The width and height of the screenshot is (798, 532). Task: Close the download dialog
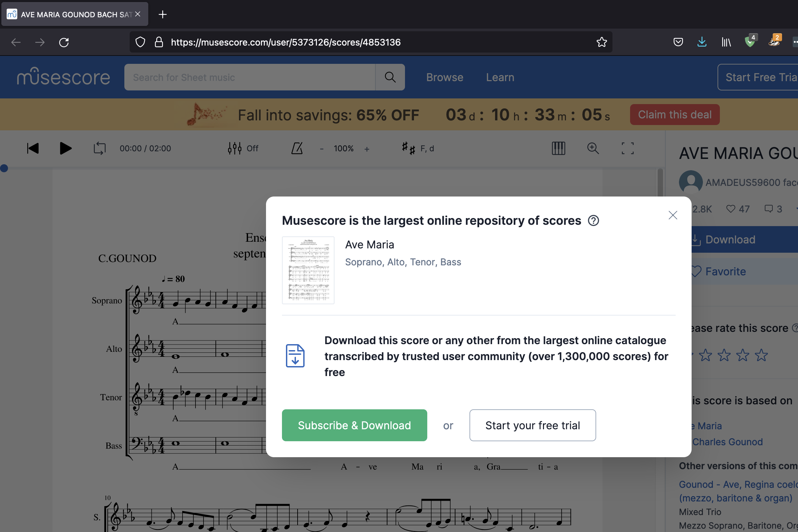click(x=672, y=215)
